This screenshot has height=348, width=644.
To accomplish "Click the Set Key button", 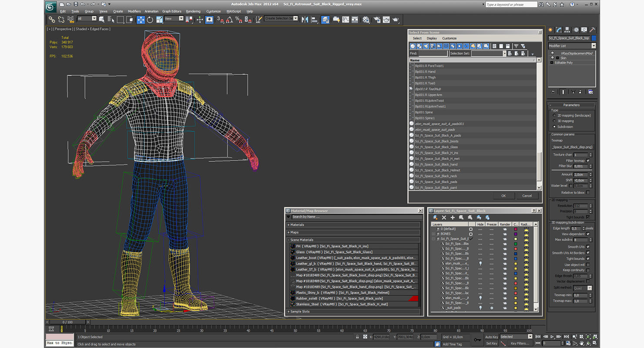I will pyautogui.click(x=491, y=343).
